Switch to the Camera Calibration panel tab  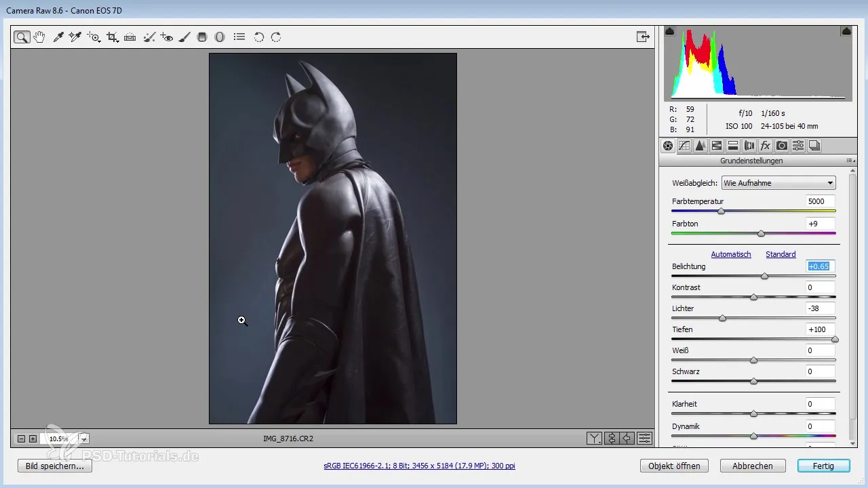(x=782, y=146)
